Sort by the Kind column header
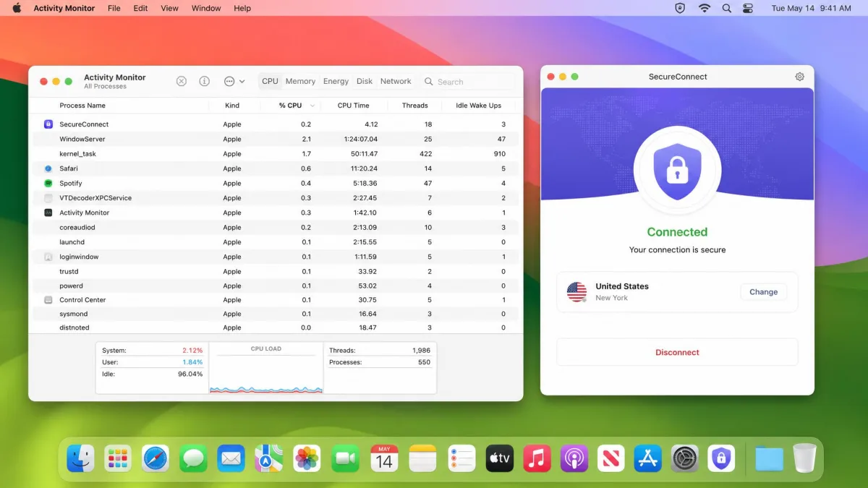 coord(232,106)
